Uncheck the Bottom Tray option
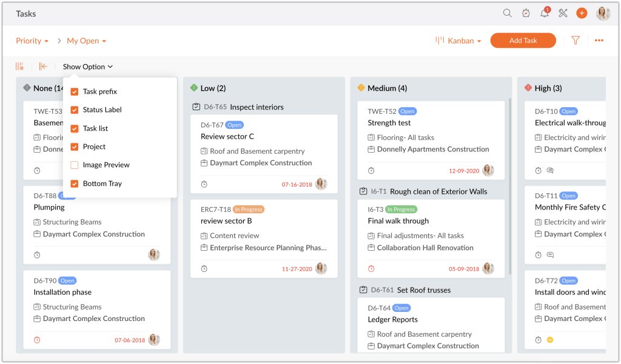The image size is (621, 364). point(75,183)
